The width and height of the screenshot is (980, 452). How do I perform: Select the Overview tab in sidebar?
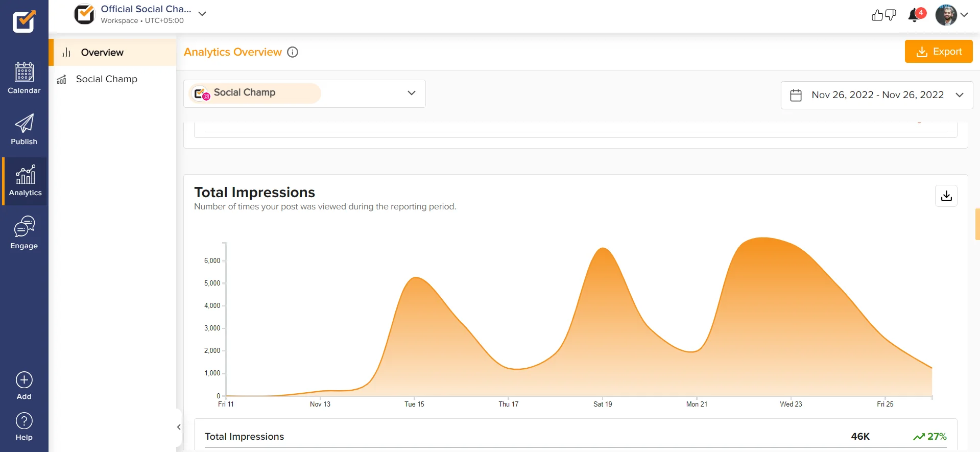(x=112, y=52)
